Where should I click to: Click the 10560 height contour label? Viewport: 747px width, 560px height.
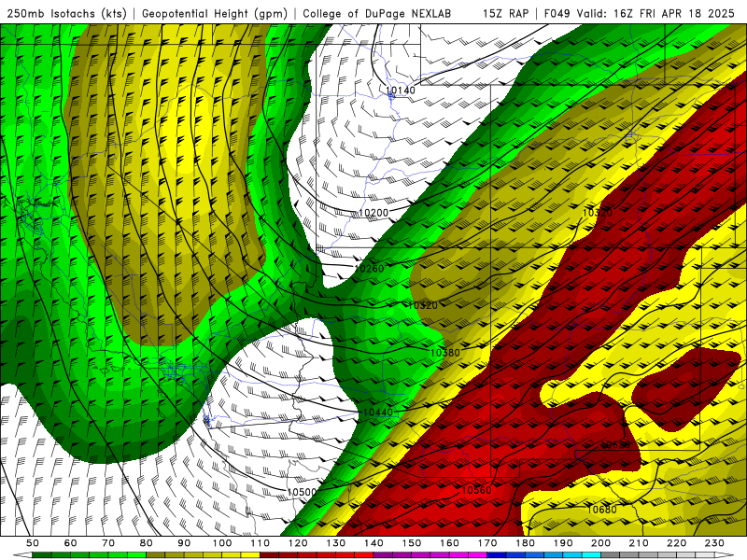(x=476, y=491)
